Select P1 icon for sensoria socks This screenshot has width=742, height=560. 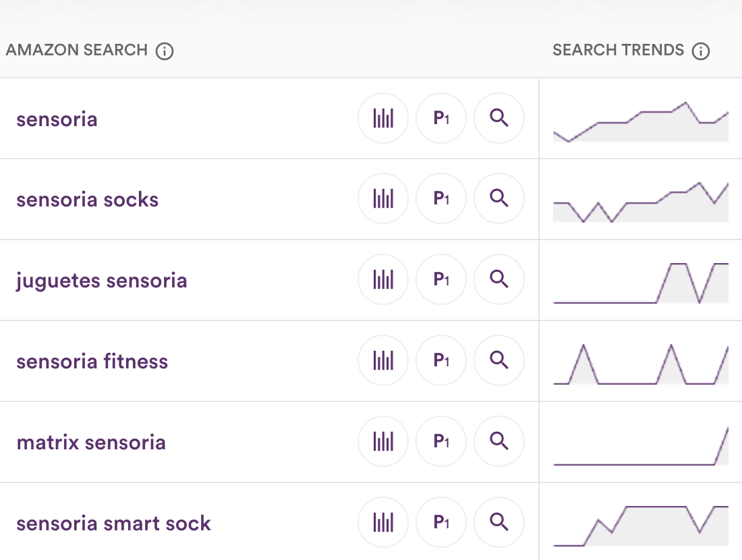441,199
